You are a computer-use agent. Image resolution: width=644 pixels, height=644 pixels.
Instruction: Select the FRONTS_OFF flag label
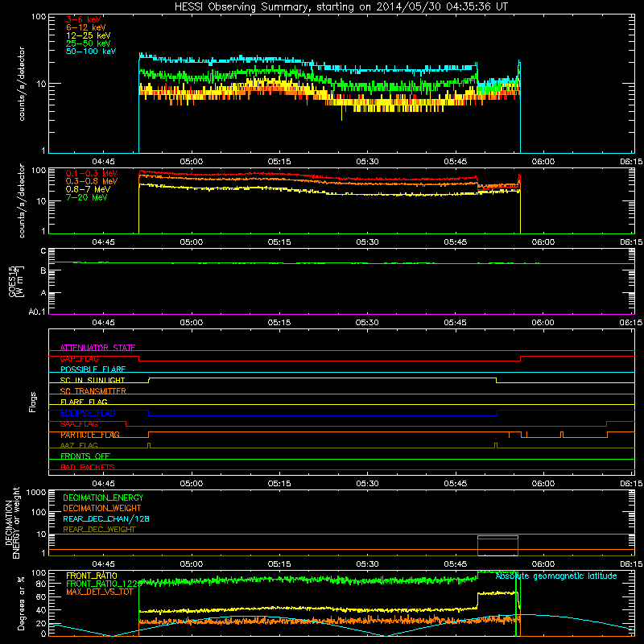(85, 456)
